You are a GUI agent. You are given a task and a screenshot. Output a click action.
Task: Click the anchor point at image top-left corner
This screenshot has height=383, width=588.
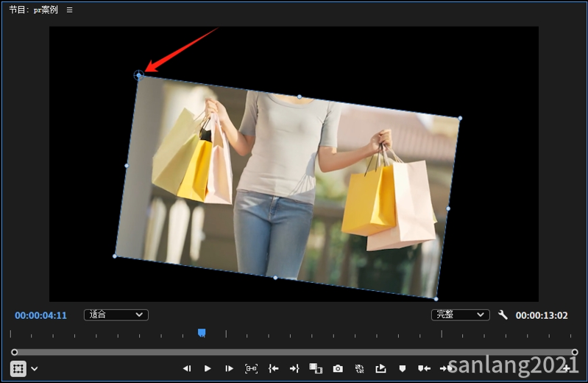pyautogui.click(x=138, y=74)
